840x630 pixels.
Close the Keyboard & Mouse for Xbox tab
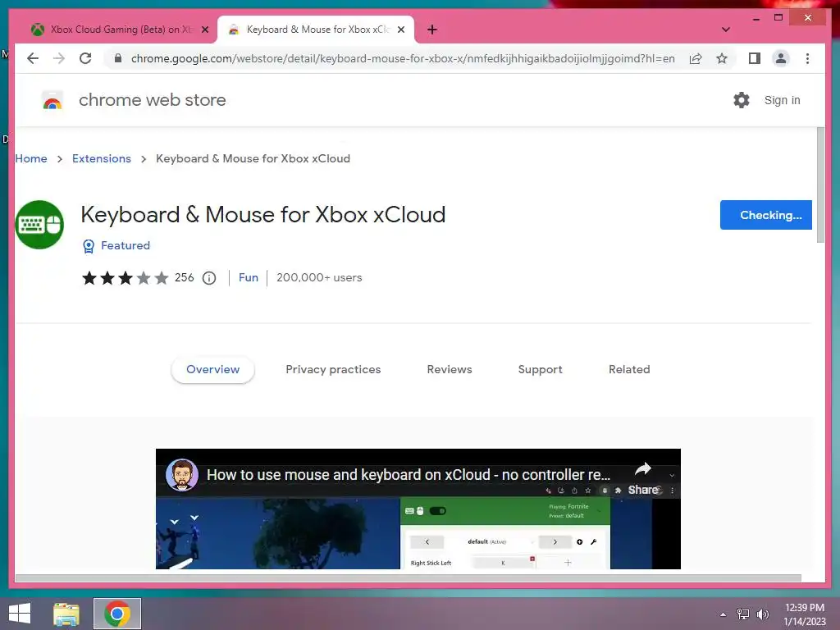click(400, 30)
